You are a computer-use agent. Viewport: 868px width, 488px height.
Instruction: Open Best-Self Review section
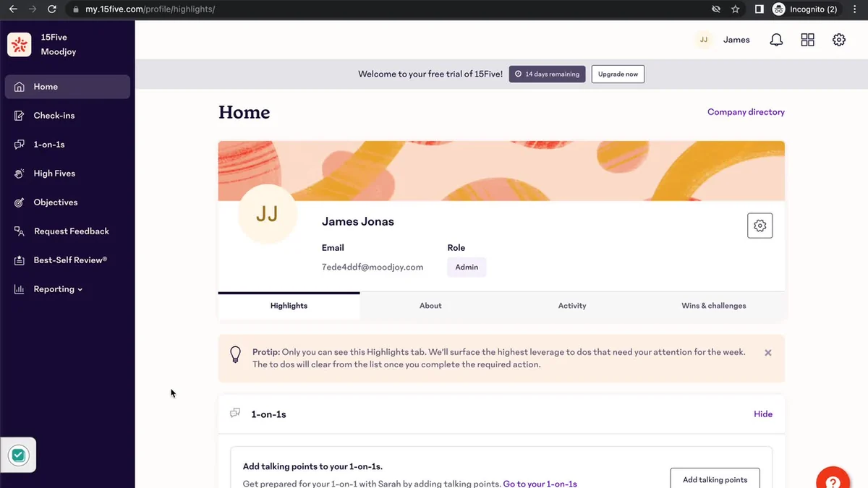point(67,260)
